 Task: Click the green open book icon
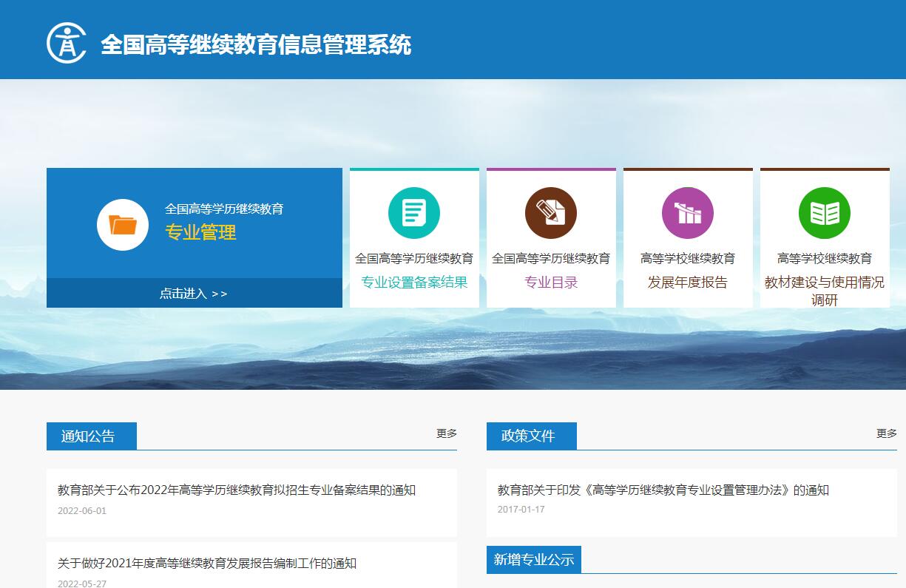pos(825,213)
